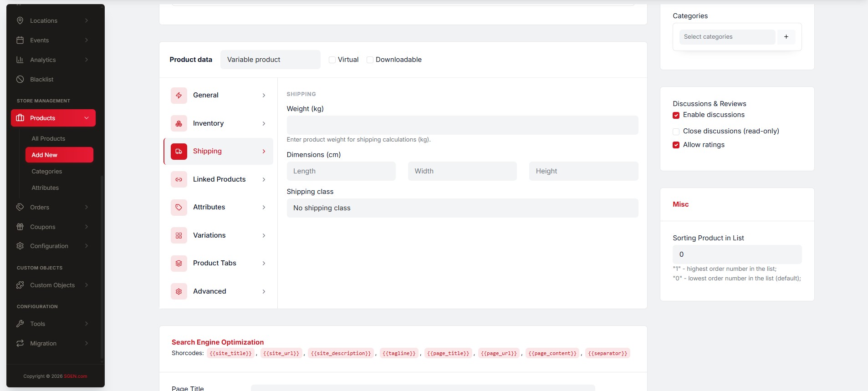Image resolution: width=868 pixels, height=391 pixels.
Task: Click the Events calendar icon
Action: point(20,40)
